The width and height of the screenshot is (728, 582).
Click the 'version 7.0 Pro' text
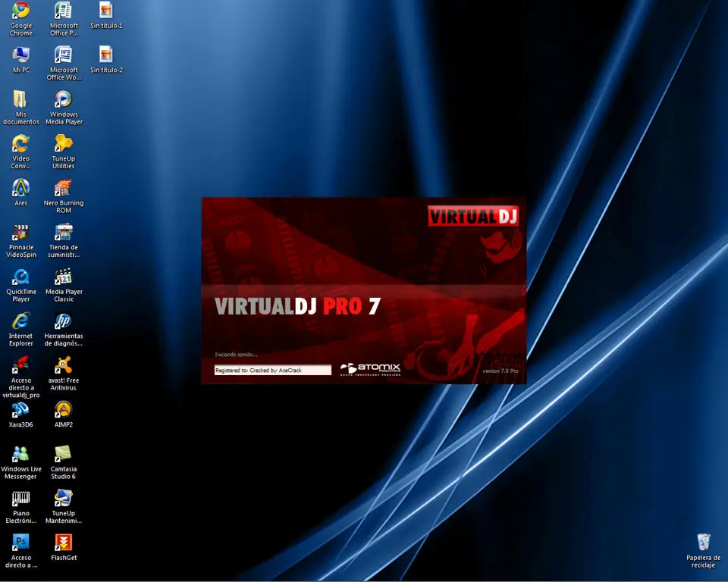click(x=500, y=371)
